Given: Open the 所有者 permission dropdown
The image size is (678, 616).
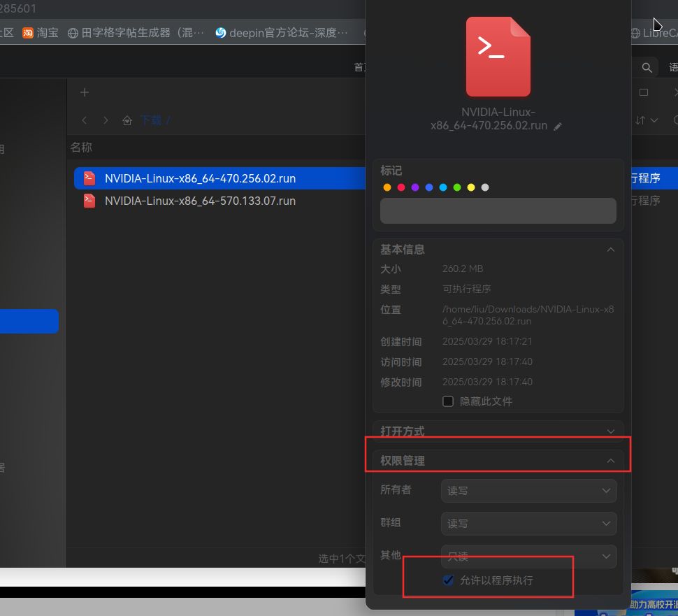Looking at the screenshot, I should [529, 491].
